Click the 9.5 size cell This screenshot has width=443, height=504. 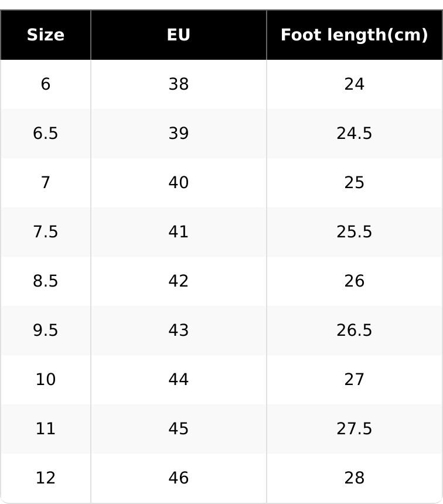[x=46, y=331]
